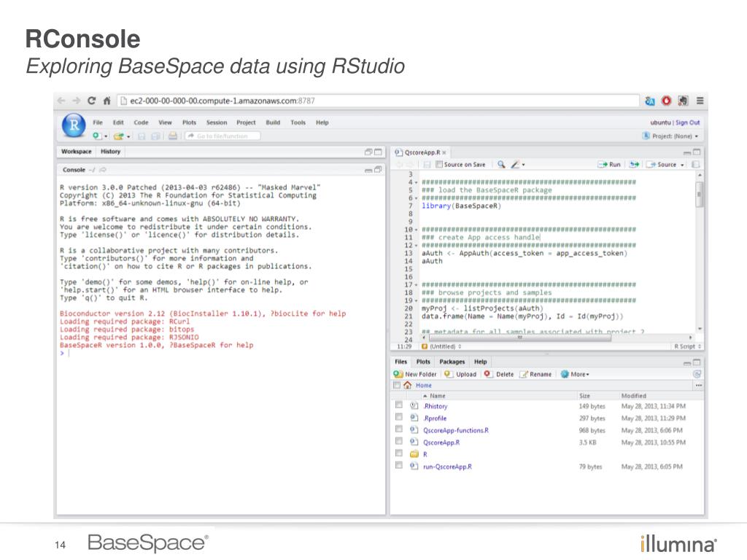
Task: Reload the page with the refresh icon
Action: [x=91, y=101]
